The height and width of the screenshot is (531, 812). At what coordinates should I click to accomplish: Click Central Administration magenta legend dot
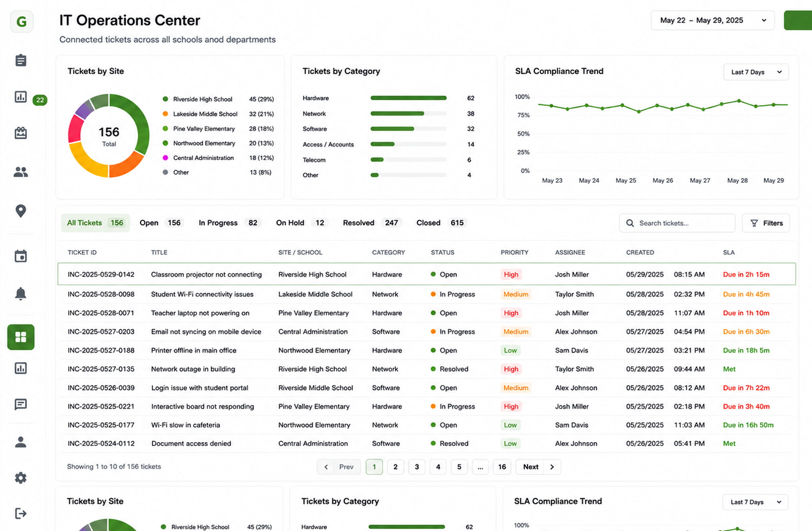(165, 158)
